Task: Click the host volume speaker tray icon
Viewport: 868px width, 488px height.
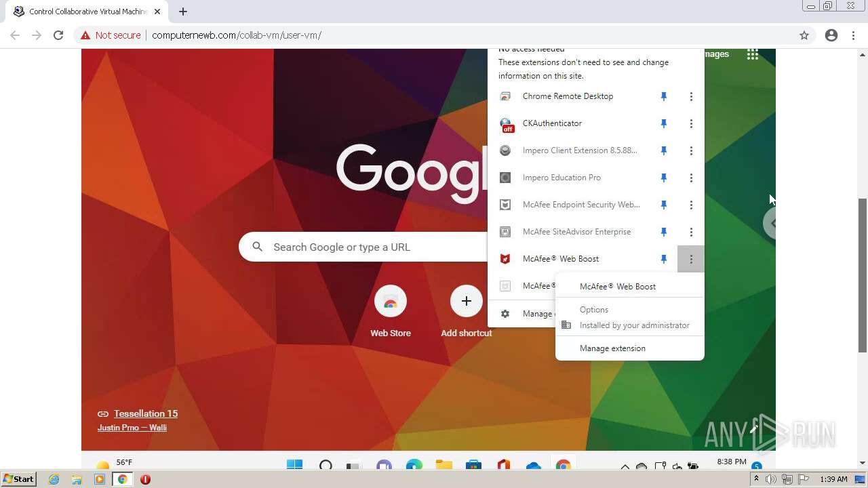Action: 771,479
